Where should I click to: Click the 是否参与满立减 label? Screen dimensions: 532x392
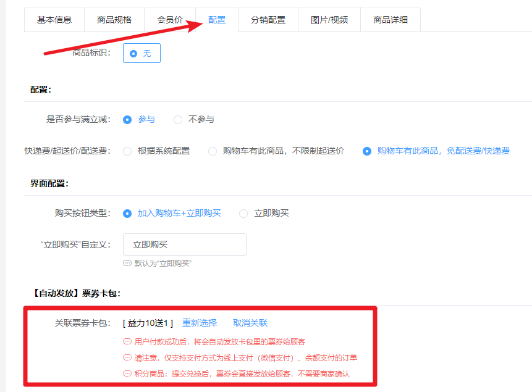[x=78, y=119]
